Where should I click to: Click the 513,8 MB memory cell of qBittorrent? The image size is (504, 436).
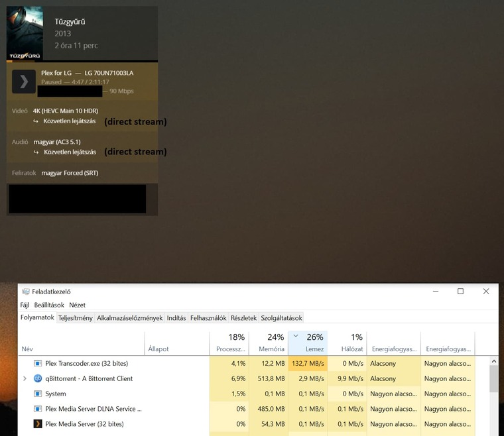[269, 378]
